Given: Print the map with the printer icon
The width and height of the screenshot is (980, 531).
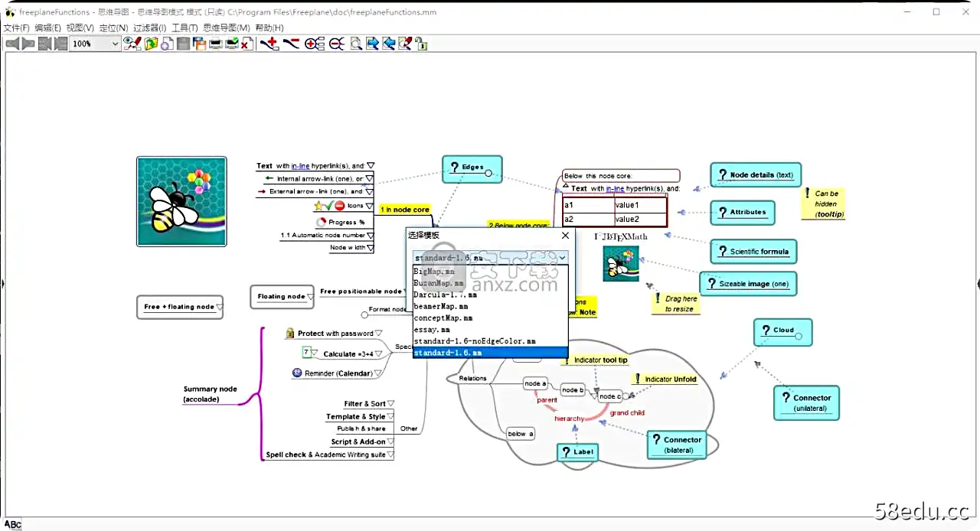Looking at the screenshot, I should 216,44.
